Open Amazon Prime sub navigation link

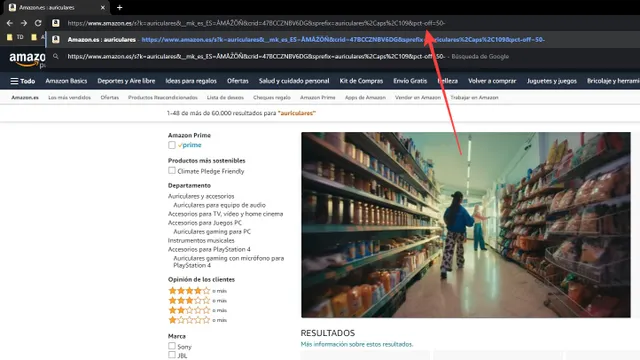pos(317,98)
